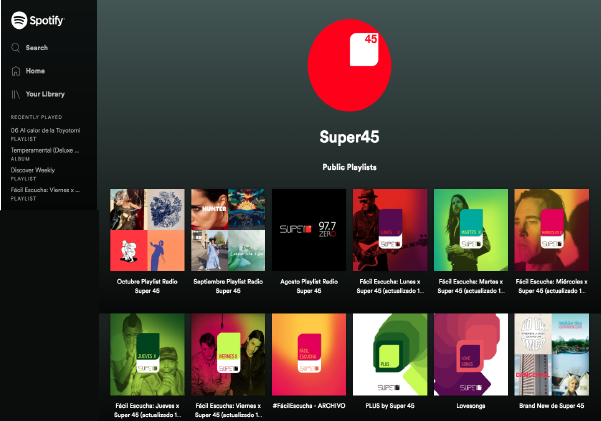
Task: Open Fácil Escucha: Miércoles playlist cover
Action: pos(552,230)
